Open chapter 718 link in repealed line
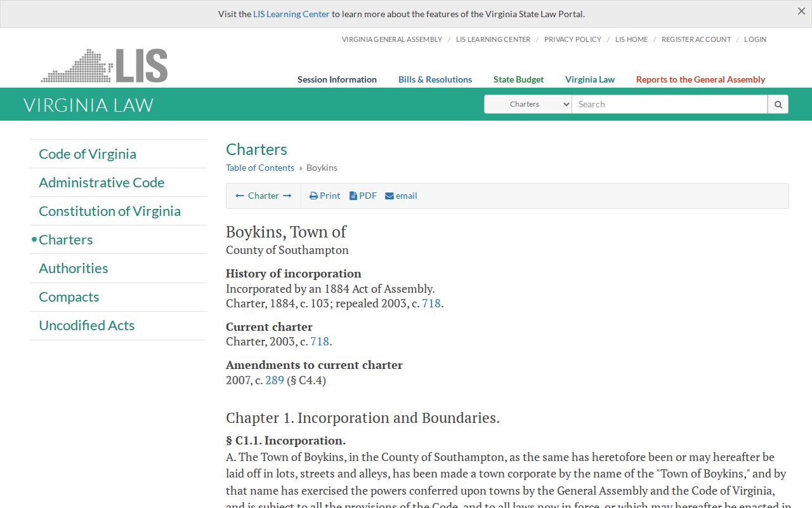The width and height of the screenshot is (812, 508). point(431,303)
